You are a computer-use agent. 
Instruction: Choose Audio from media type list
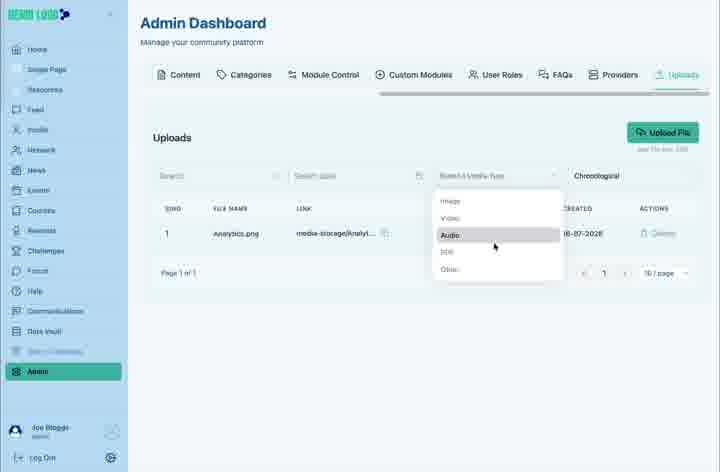(498, 235)
